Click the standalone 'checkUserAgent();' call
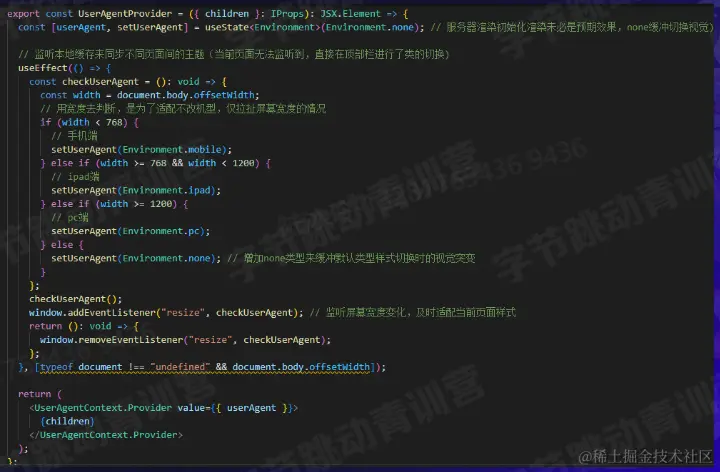 point(76,299)
